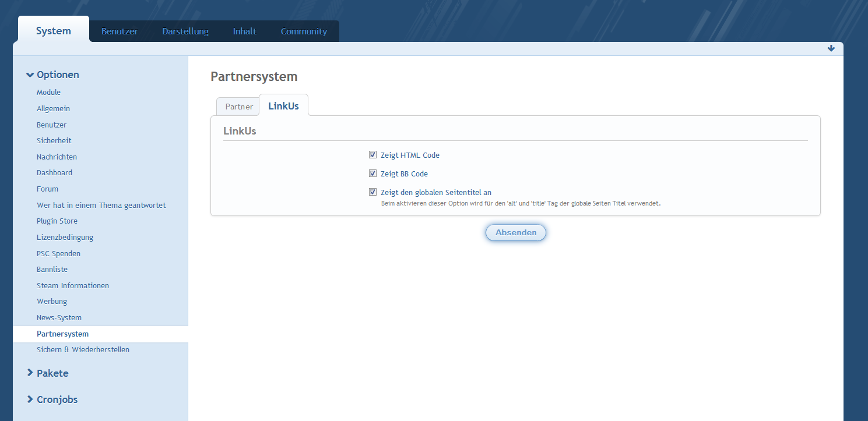Select the System top tab

point(54,31)
